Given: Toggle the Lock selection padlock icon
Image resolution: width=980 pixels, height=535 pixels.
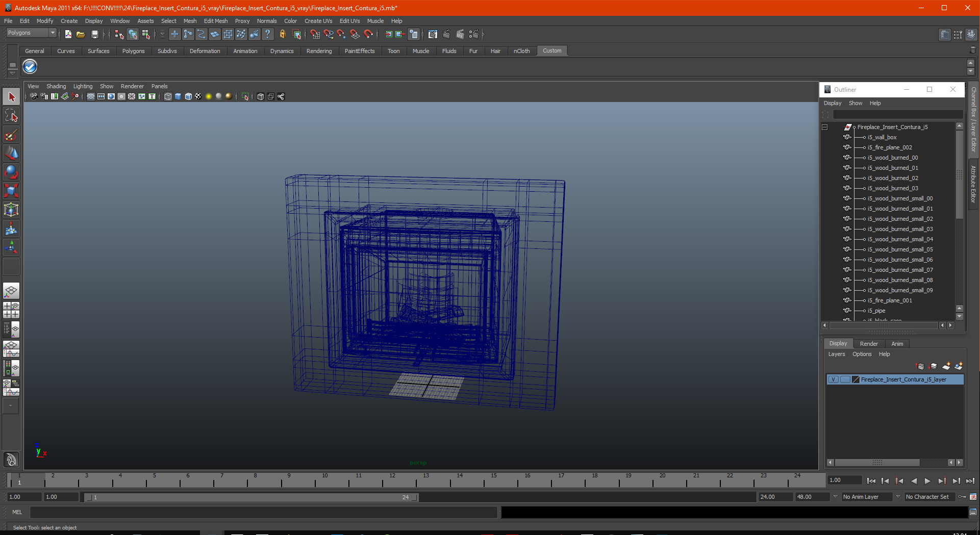Looking at the screenshot, I should click(282, 34).
